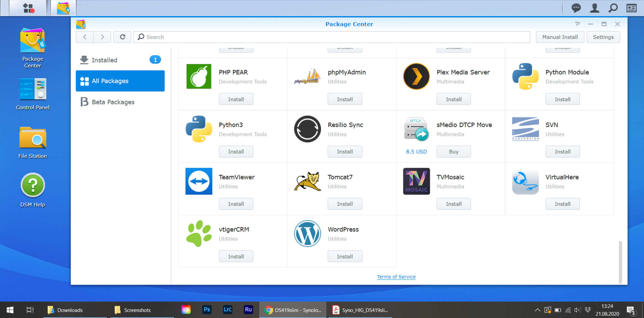Screen dimensions: 644x318
Task: Buy sMedio DTCP Move
Action: 454,152
